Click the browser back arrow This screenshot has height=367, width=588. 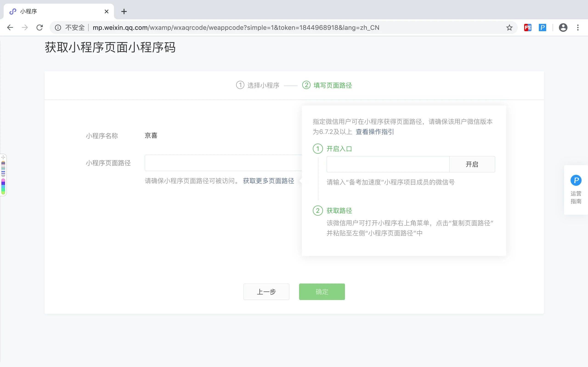[x=10, y=28]
